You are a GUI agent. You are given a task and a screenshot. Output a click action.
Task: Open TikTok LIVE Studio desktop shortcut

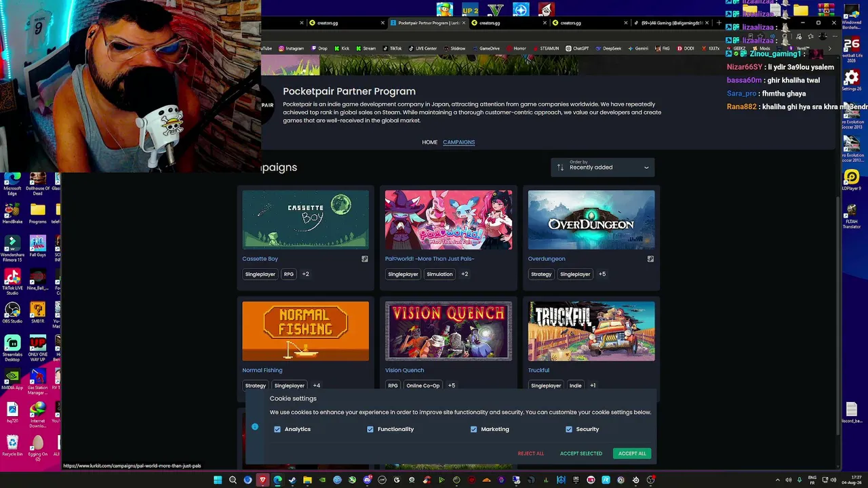[x=12, y=281]
